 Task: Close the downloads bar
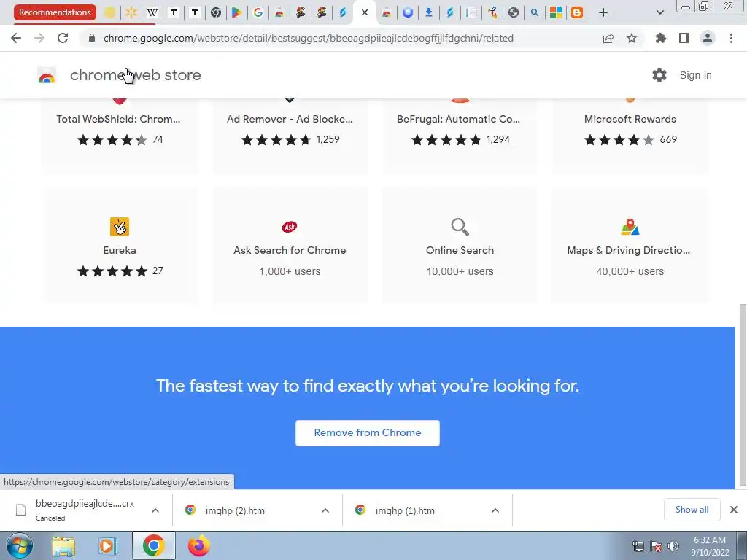click(734, 510)
